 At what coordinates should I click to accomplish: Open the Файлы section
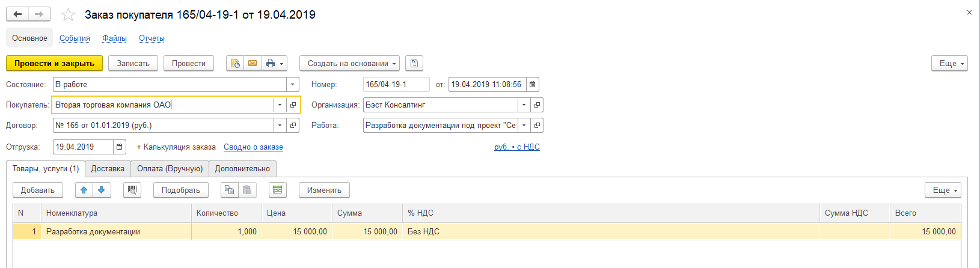(114, 38)
